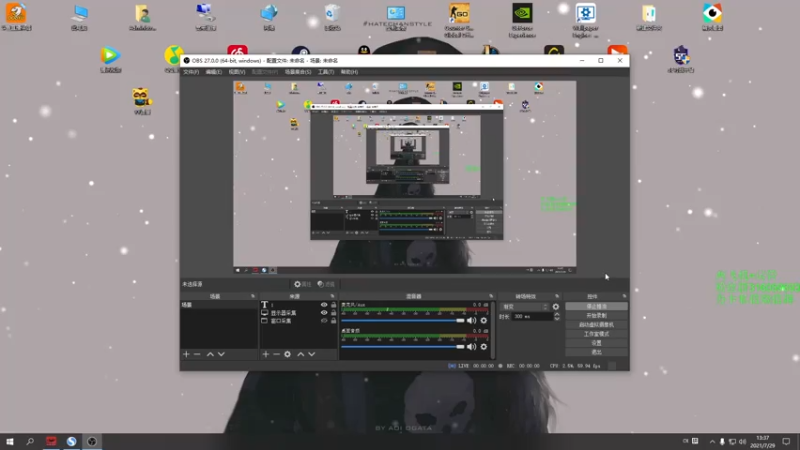Image resolution: width=800 pixels, height=450 pixels.
Task: Toggle visibility of the text source
Action: (x=324, y=305)
